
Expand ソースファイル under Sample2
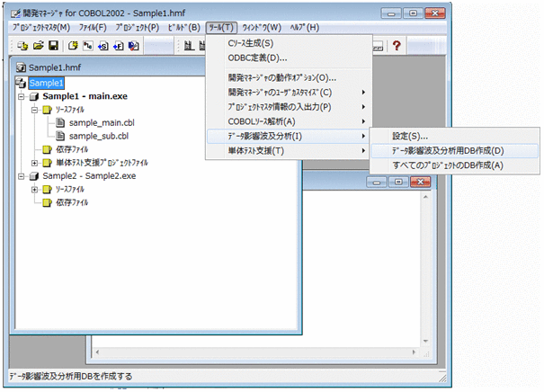click(x=34, y=190)
